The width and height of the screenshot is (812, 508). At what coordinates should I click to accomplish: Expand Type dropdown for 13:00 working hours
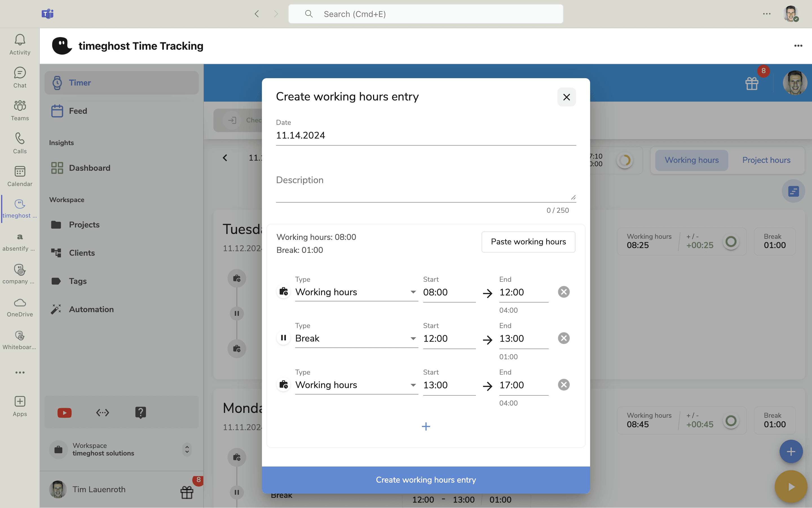click(x=356, y=385)
